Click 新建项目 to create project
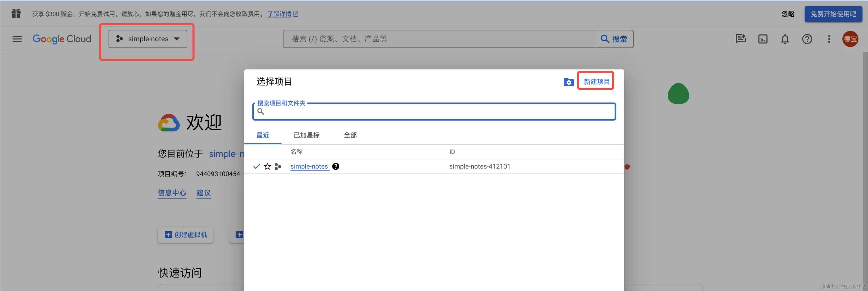Viewport: 868px width, 291px height. pos(596,82)
